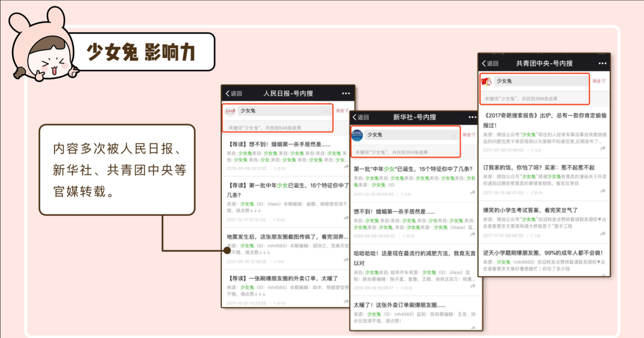Image resolution: width=644 pixels, height=338 pixels.
Task: Open article 【荐读】一张刷爆朋友圈的外卖订单，太暖了
Action: 282,278
